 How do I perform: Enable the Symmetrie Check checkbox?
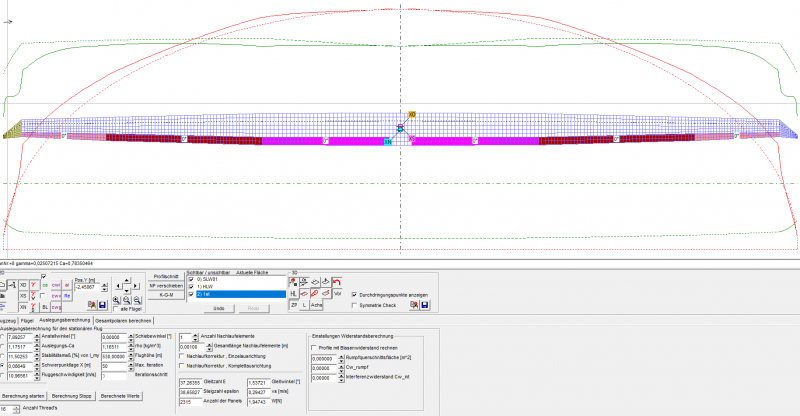(354, 305)
